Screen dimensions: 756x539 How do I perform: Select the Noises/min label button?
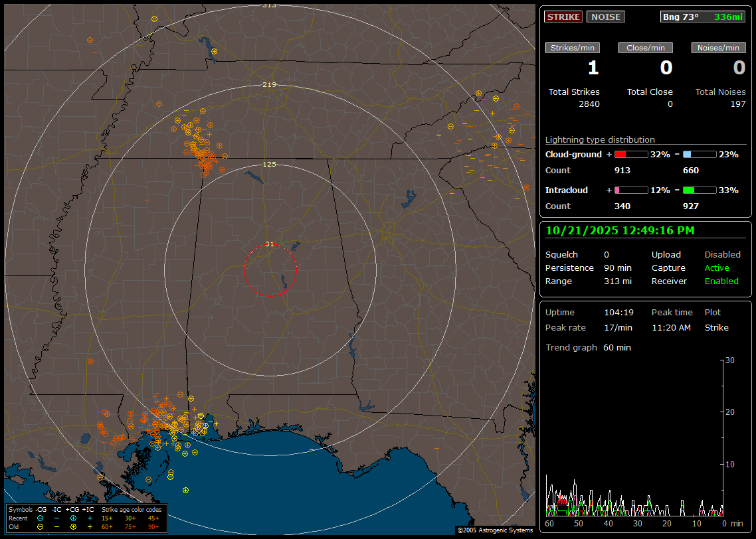(718, 48)
